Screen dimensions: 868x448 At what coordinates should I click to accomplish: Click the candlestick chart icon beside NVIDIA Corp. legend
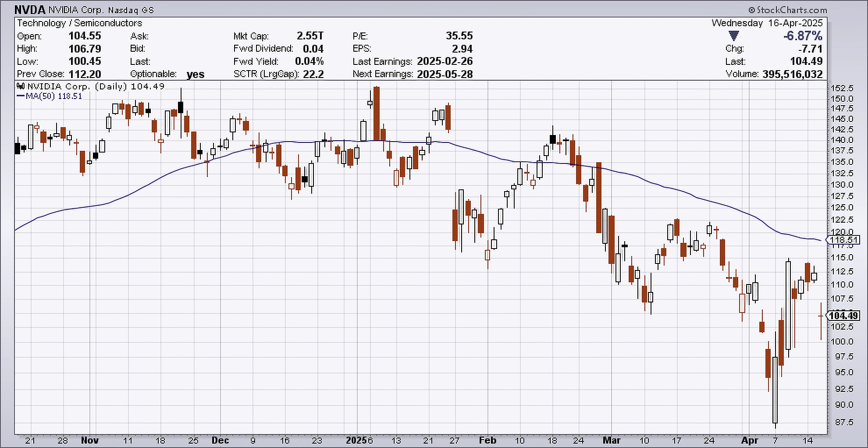click(21, 86)
